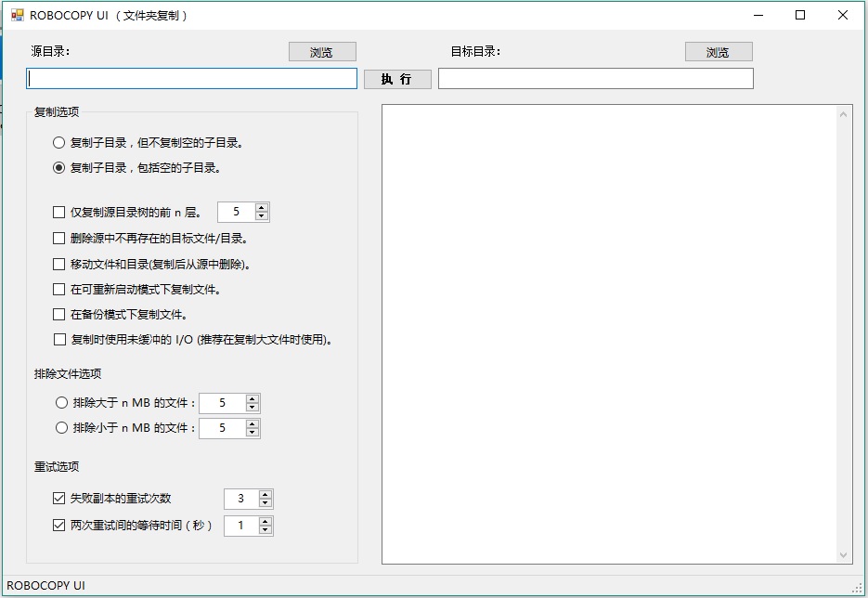This screenshot has height=598, width=868.
Task: Click the 浏览 button for 目标目录
Action: [719, 52]
